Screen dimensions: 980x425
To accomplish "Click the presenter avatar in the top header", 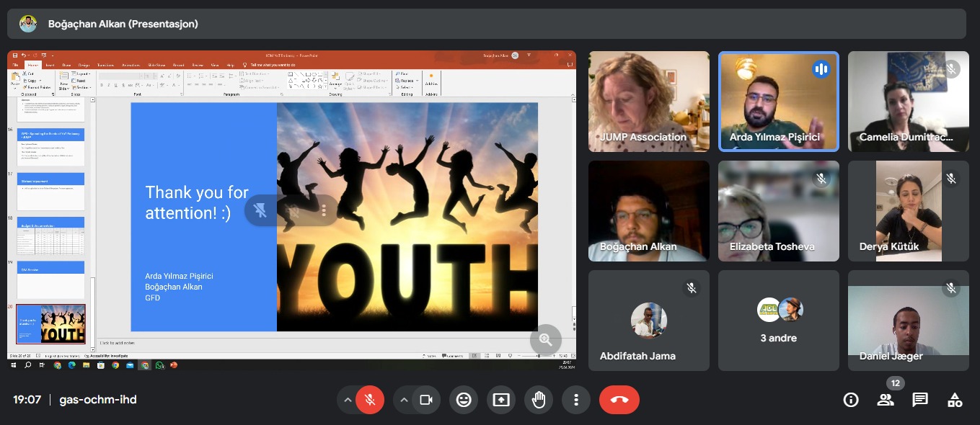I will coord(28,24).
